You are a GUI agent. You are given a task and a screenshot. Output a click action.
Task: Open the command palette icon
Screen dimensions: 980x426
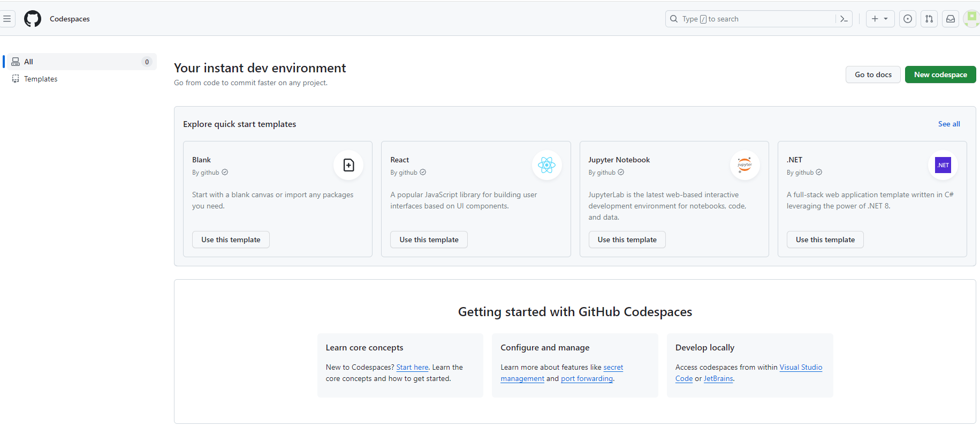coord(844,19)
